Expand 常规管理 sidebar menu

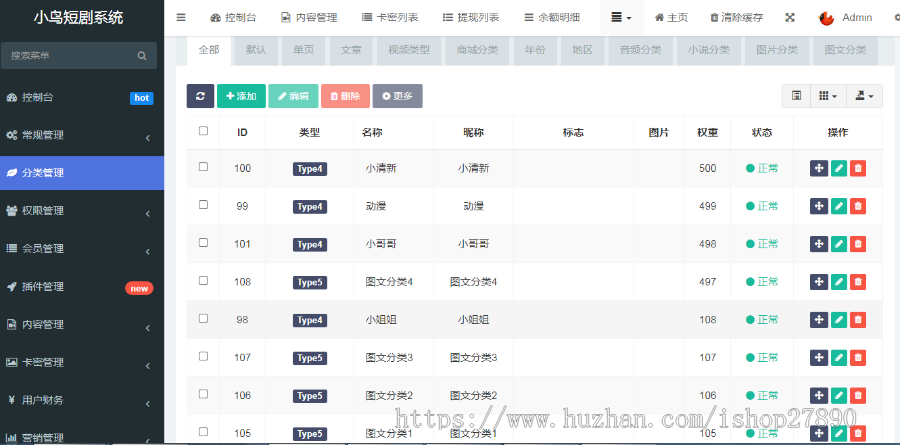pos(82,135)
